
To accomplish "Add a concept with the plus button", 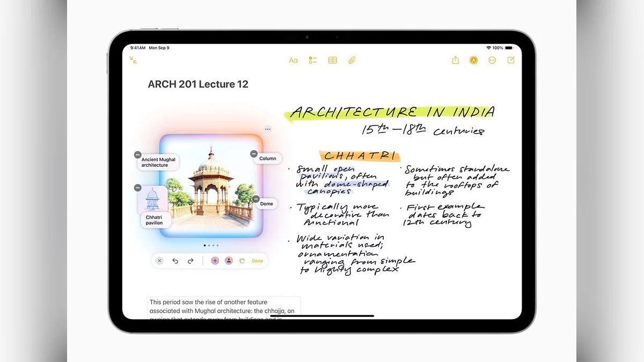I will coord(215,261).
